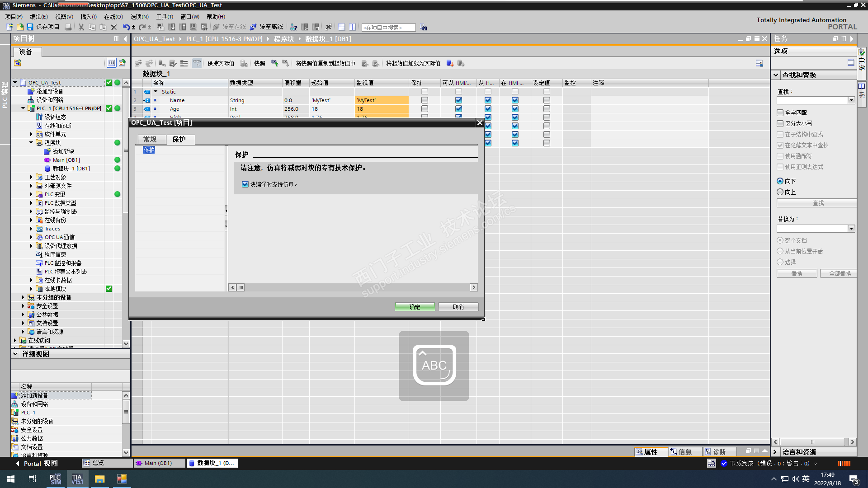
Task: Click the Undo arrow icon
Action: pyautogui.click(x=126, y=27)
